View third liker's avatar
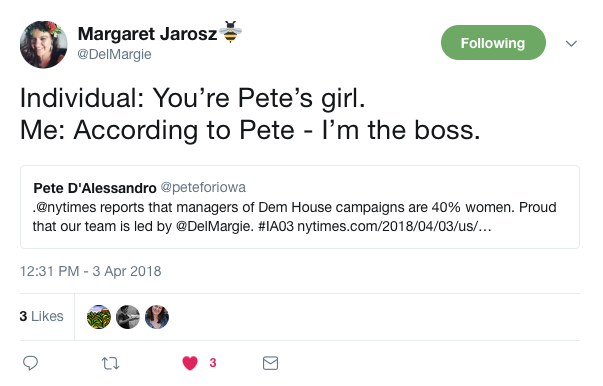This screenshot has width=603, height=386. point(157,317)
